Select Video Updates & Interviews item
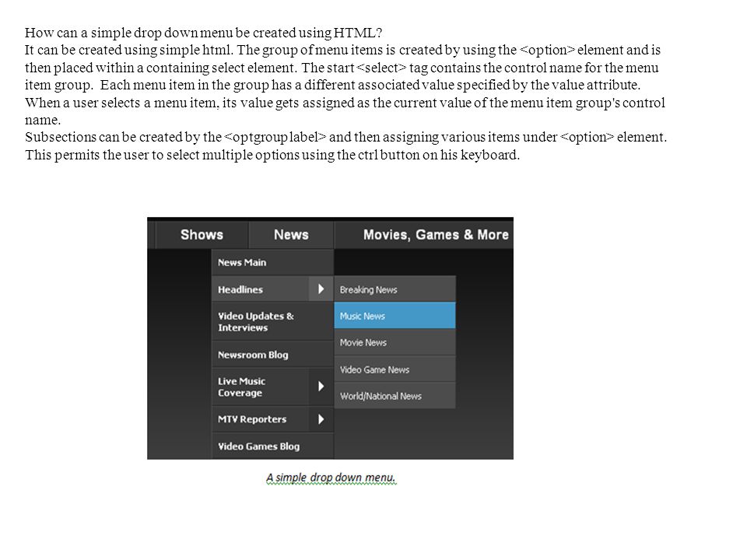 pyautogui.click(x=272, y=322)
